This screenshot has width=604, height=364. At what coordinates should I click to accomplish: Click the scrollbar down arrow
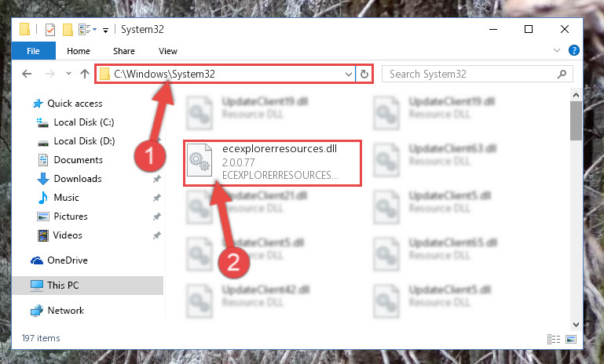pyautogui.click(x=576, y=324)
